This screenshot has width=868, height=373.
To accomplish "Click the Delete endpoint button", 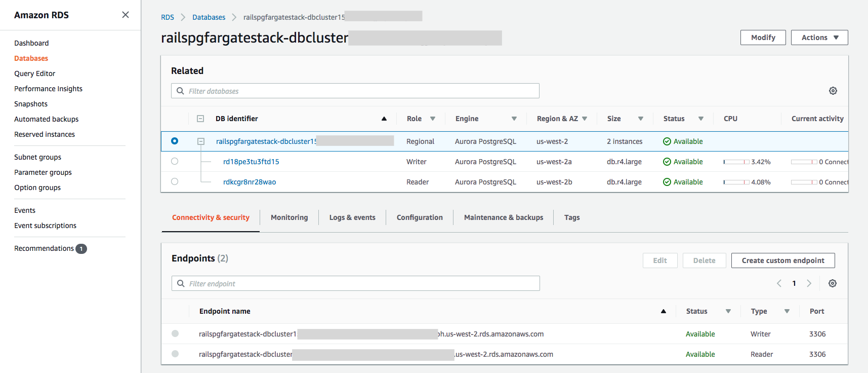I will (705, 260).
